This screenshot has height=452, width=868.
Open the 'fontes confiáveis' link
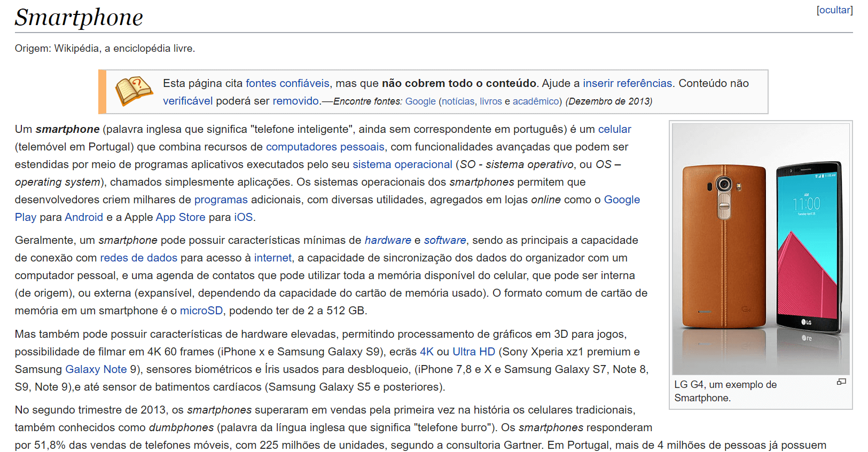tap(287, 83)
